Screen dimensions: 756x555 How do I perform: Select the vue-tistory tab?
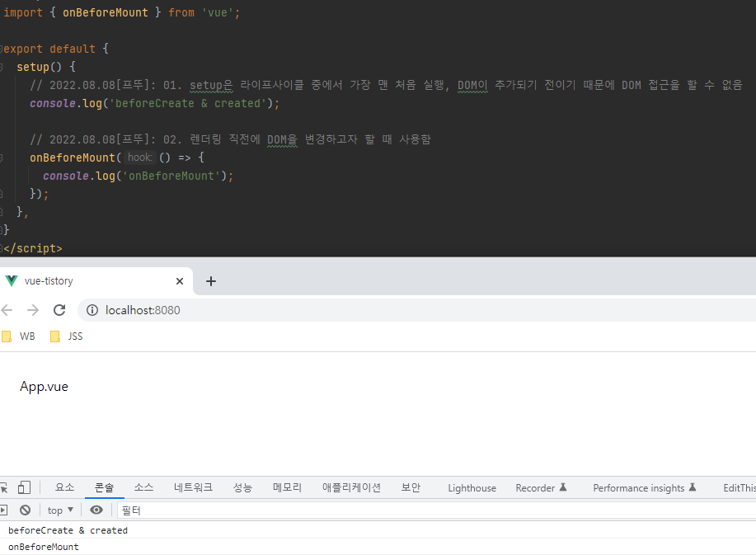pos(96,281)
